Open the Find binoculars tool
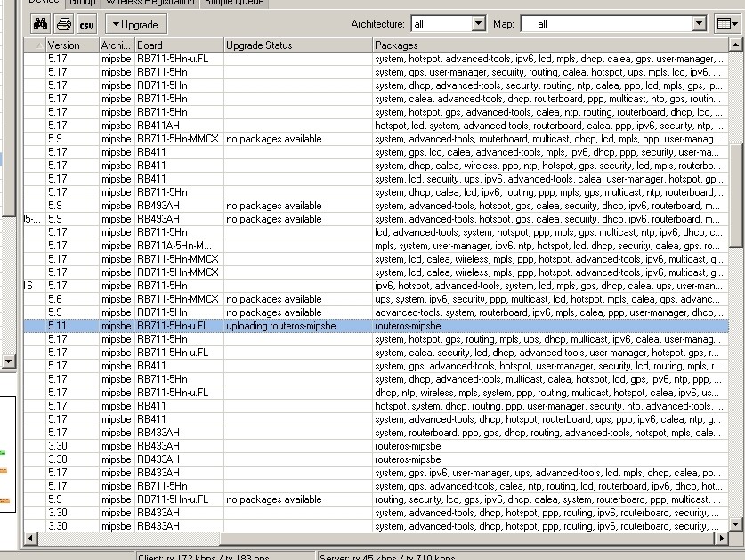The height and width of the screenshot is (560, 745). 40,24
